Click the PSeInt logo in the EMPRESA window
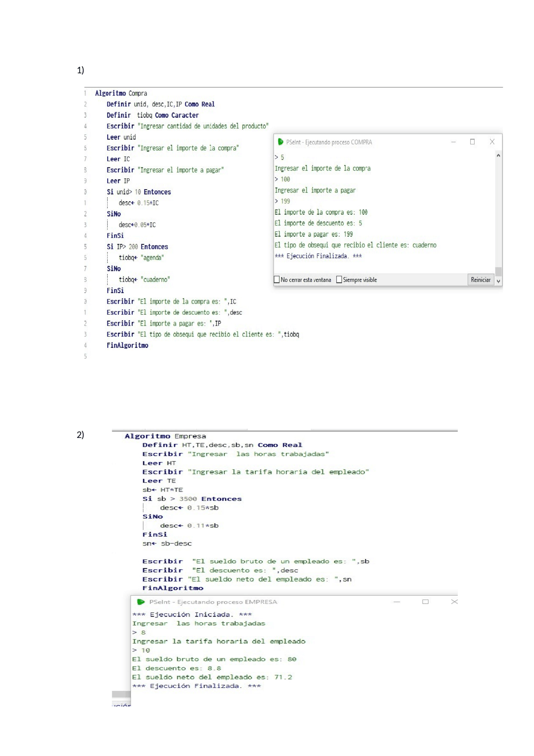Screen dimensions: 534x756 coord(141,602)
